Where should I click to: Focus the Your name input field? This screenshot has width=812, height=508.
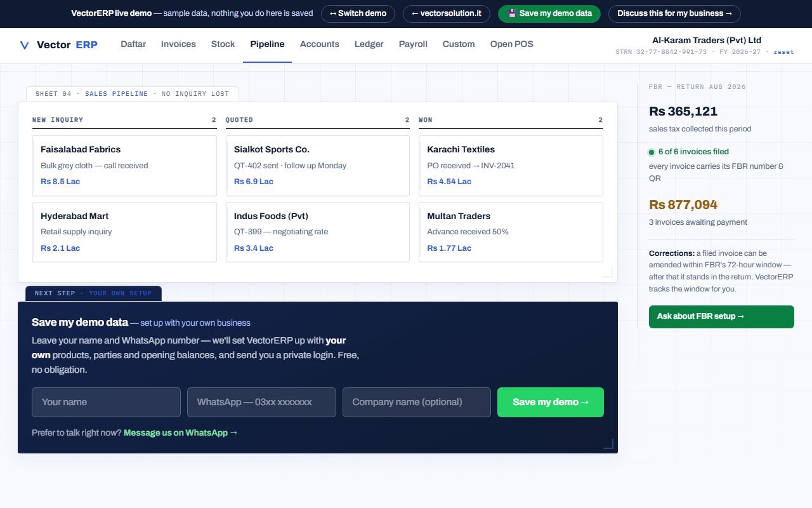point(107,402)
